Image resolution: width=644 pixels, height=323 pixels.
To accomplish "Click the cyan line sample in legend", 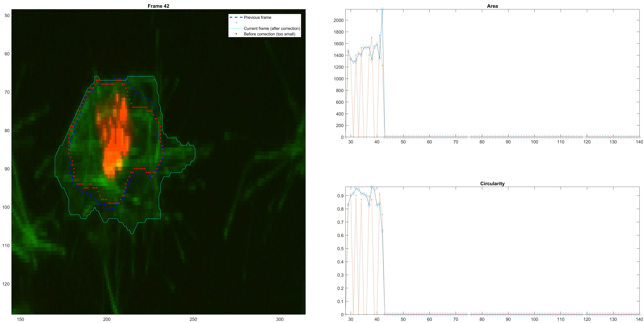I will pyautogui.click(x=236, y=28).
